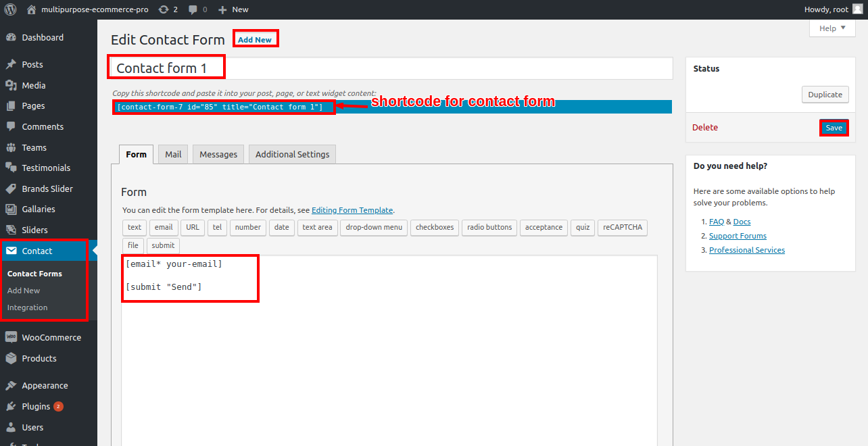868x446 pixels.
Task: Click inside the form template textarea
Action: click(389, 350)
